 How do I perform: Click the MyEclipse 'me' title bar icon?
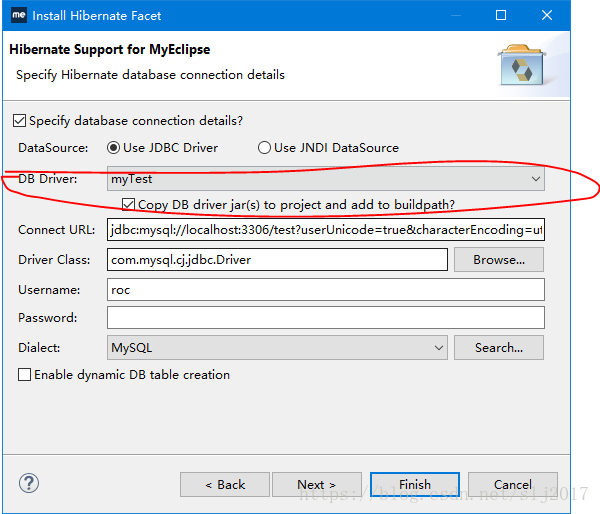click(x=19, y=15)
